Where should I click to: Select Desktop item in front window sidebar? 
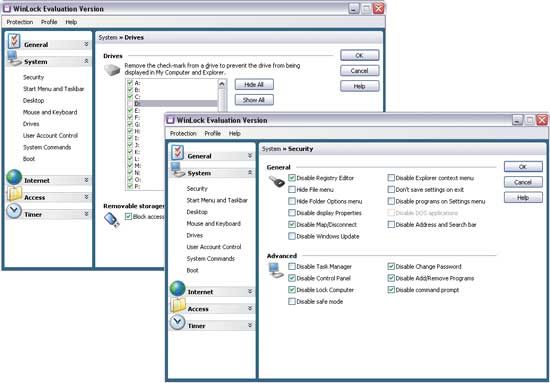(197, 212)
